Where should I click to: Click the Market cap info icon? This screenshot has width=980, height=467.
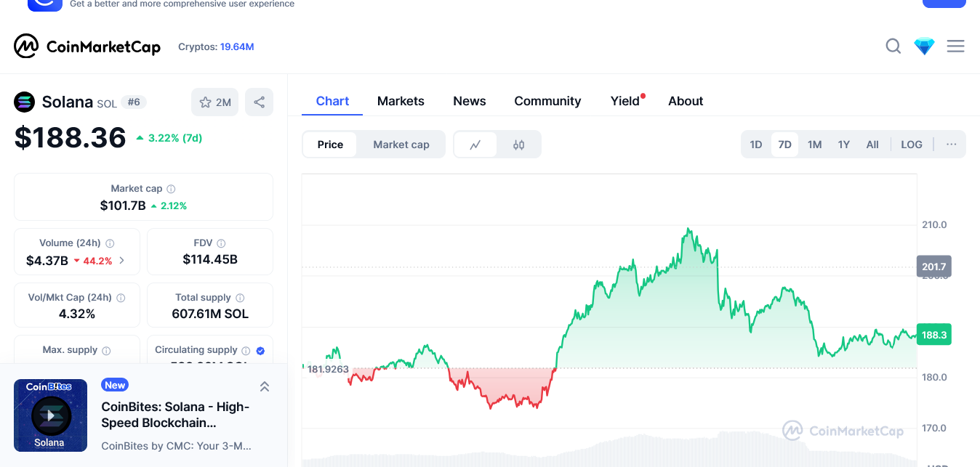point(171,189)
